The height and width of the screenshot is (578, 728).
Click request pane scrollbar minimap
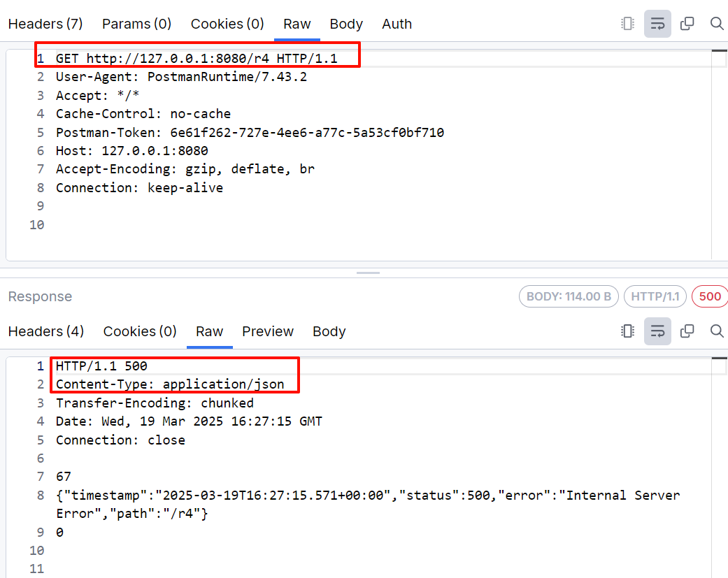[720, 154]
